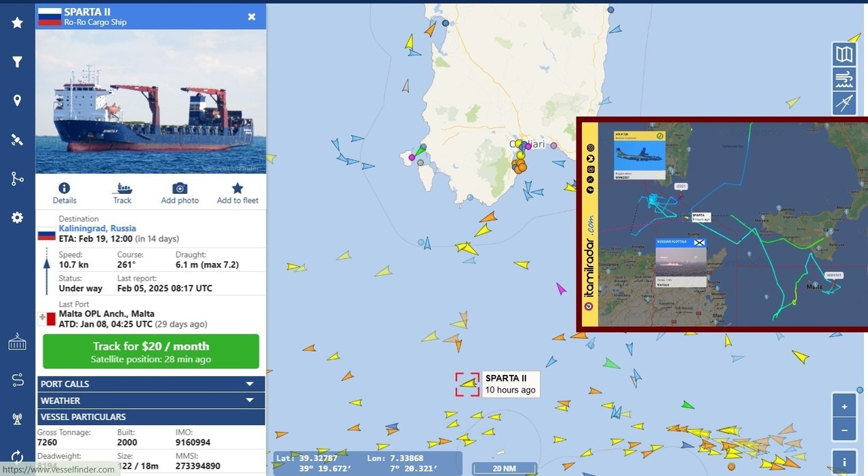Expand the WEATHER section
Image resolution: width=868 pixels, height=476 pixels.
tap(151, 400)
